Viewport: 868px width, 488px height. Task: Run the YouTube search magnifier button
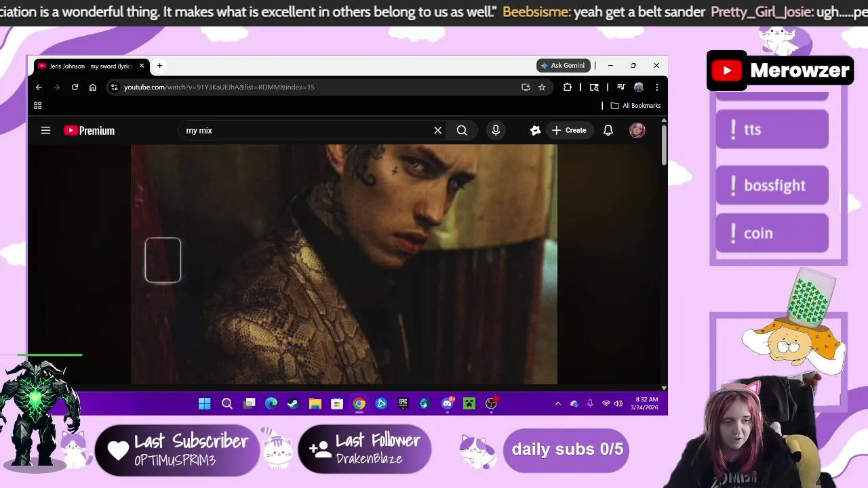462,130
